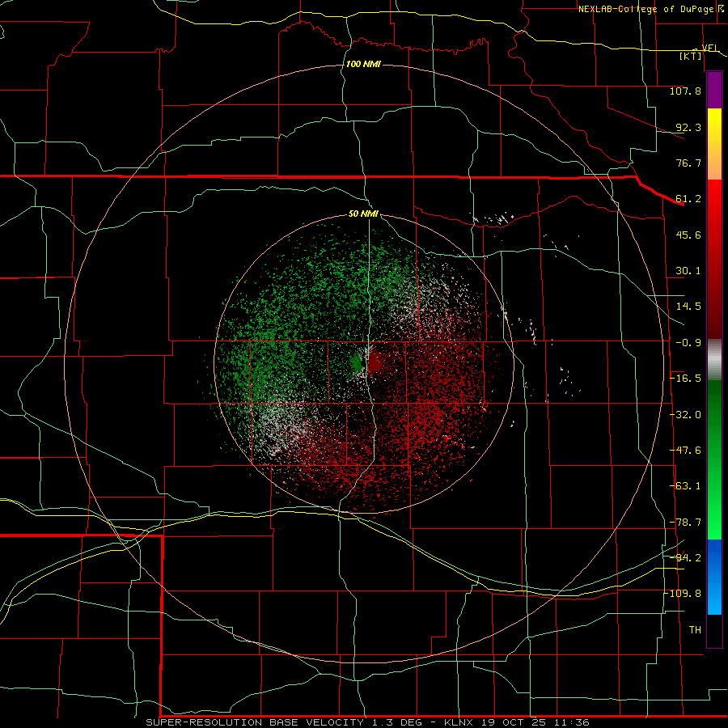Click the red outbound velocity region southeast of radar

click(427, 418)
